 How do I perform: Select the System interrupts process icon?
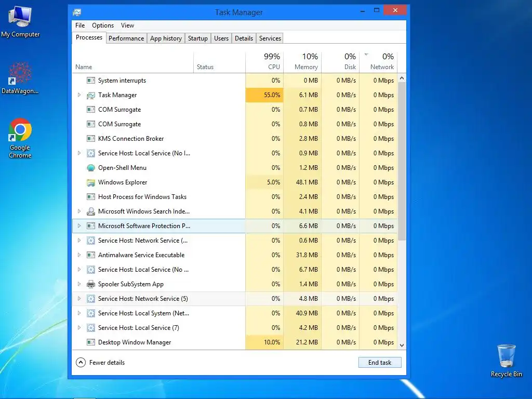coord(90,81)
